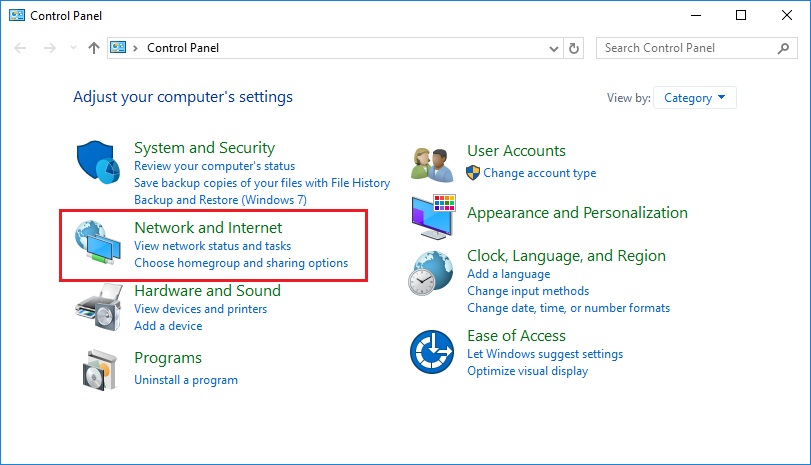The height and width of the screenshot is (465, 811).
Task: Click the Uninstall a program link
Action: pyautogui.click(x=186, y=380)
